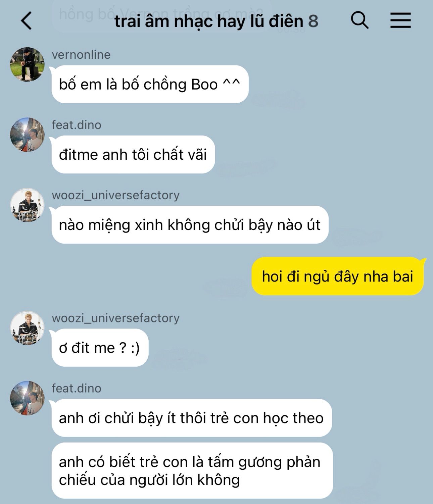Tap the member count '8' in the title

pyautogui.click(x=313, y=21)
